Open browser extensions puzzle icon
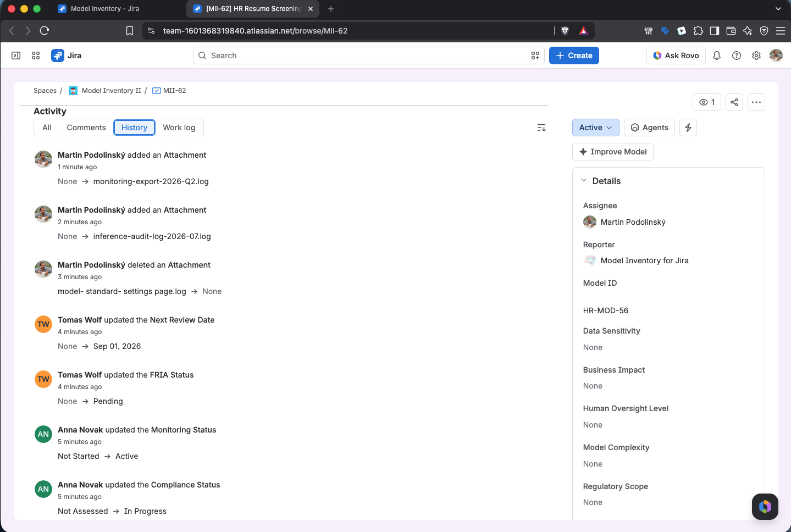 698,31
